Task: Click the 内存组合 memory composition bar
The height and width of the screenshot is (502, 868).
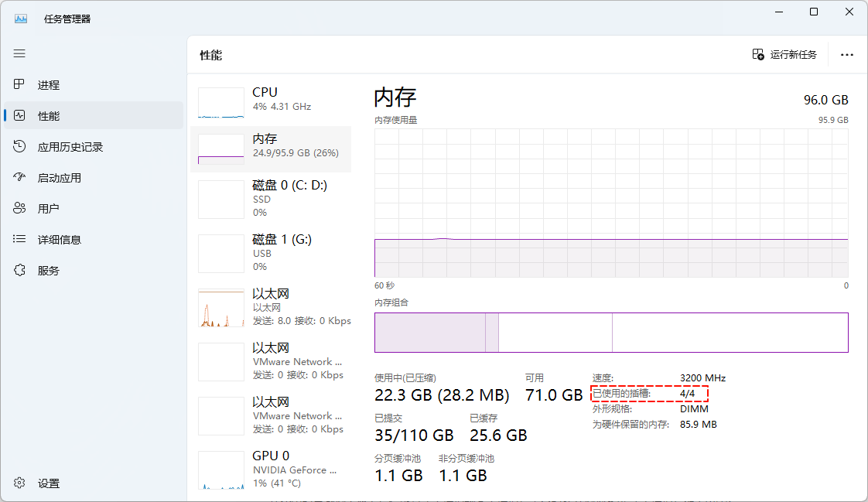Action: click(x=611, y=333)
